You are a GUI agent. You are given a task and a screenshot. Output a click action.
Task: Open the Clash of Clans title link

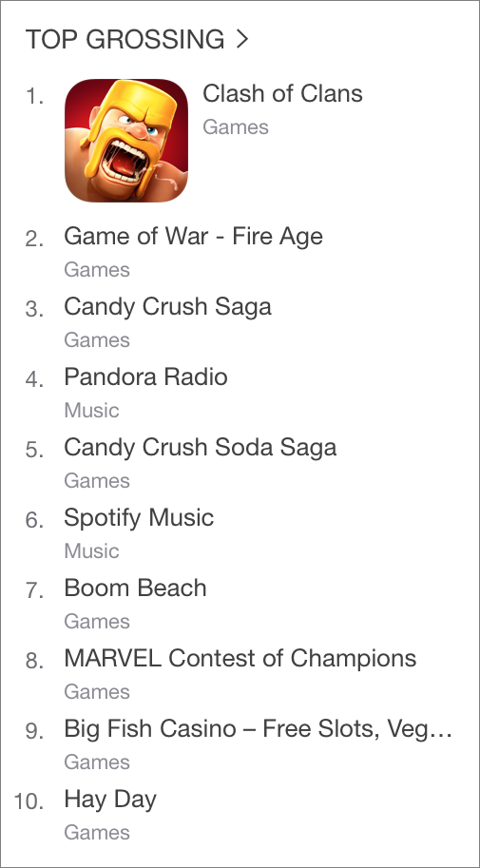click(x=282, y=93)
